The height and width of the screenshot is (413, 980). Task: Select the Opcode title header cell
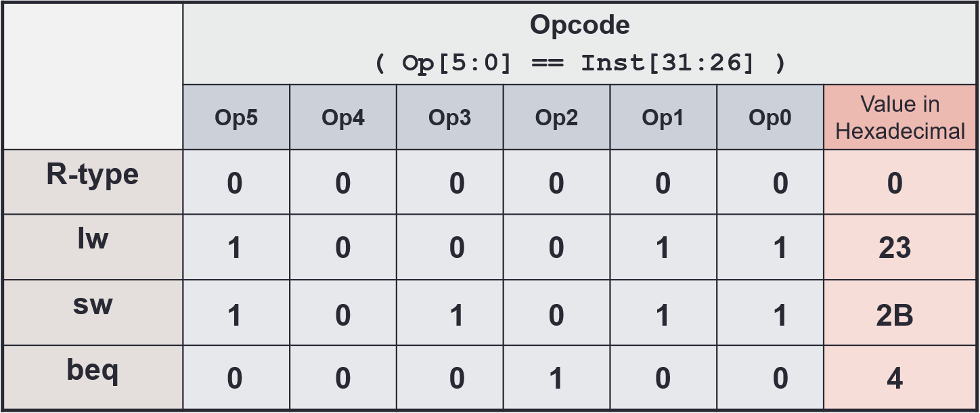tap(579, 43)
